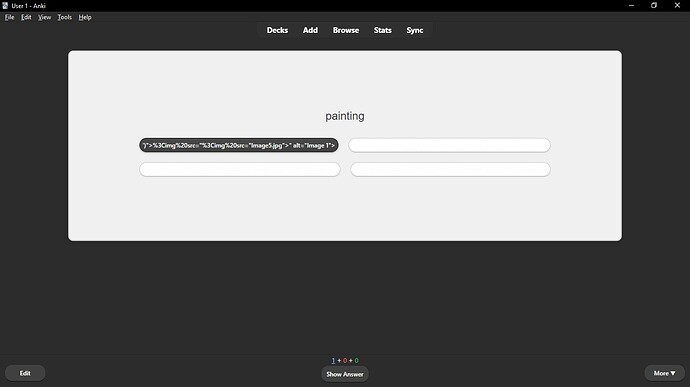Viewport: 690px width, 387px height.
Task: Open the Help menu
Action: pos(85,17)
